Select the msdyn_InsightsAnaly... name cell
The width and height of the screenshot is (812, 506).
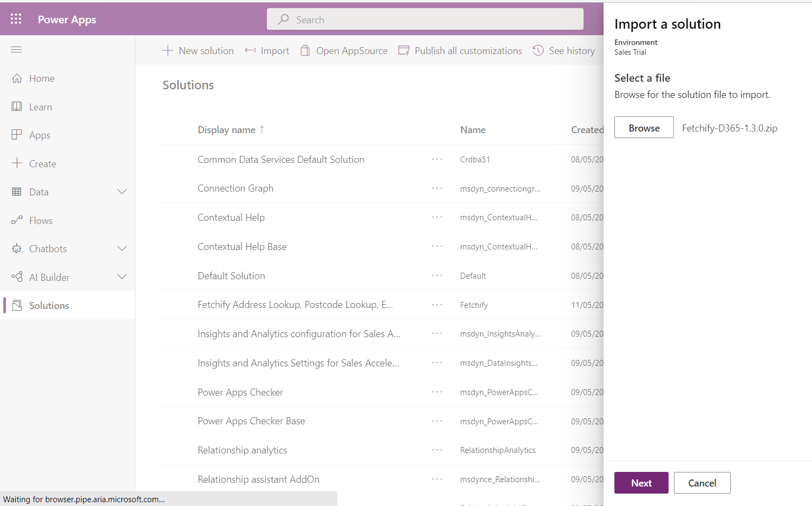tap(500, 334)
